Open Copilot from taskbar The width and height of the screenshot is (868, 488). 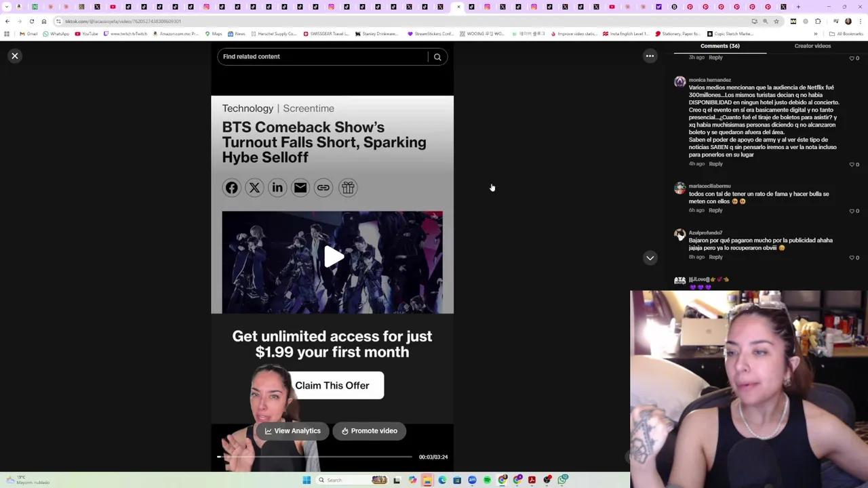[x=412, y=480]
